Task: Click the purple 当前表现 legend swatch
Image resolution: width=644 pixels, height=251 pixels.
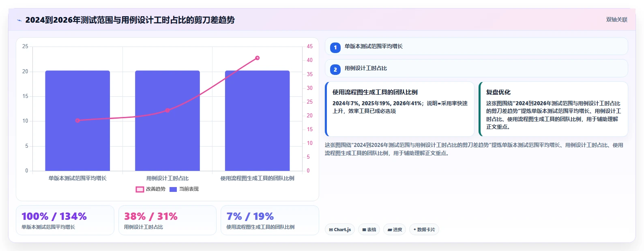Action: pos(173,189)
